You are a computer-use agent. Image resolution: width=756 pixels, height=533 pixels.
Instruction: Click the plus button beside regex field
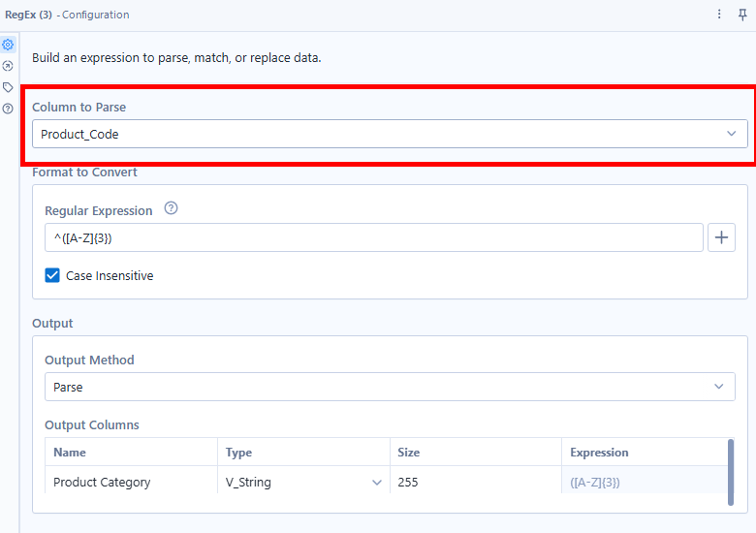point(721,237)
